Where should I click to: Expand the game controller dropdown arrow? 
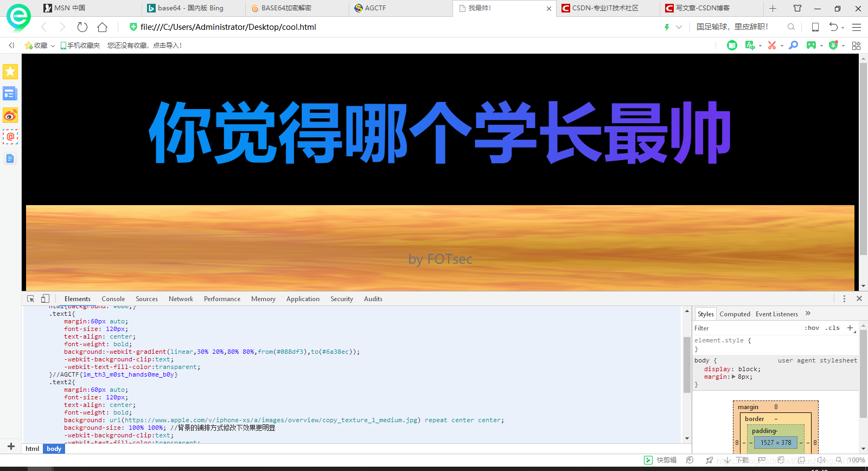pos(821,46)
